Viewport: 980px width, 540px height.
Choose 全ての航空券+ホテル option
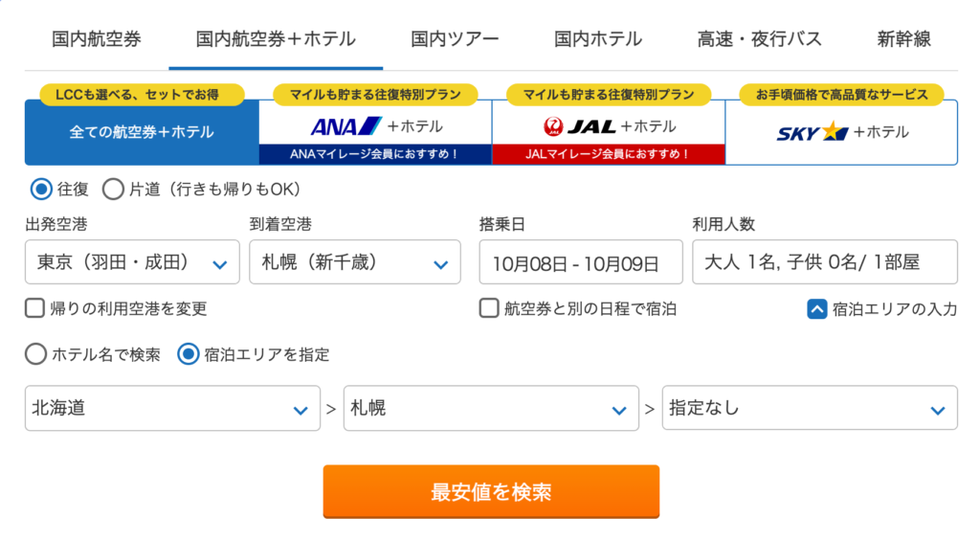pyautogui.click(x=142, y=132)
